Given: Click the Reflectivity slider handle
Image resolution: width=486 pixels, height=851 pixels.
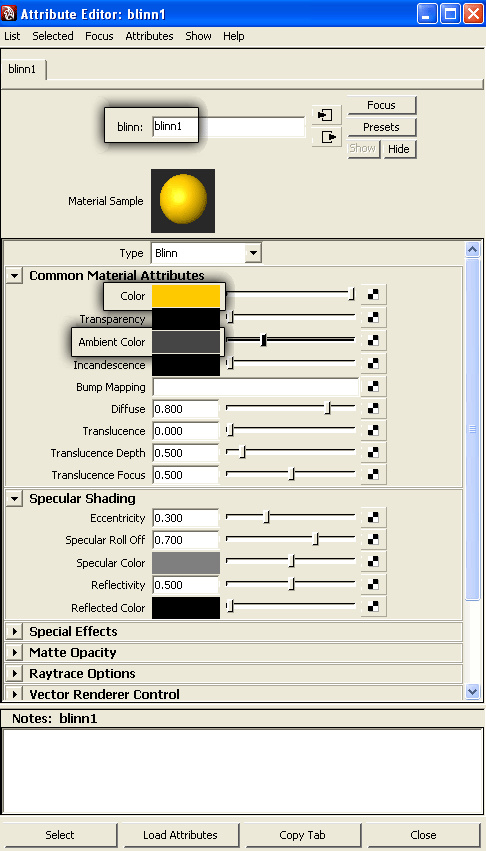Looking at the screenshot, I should coord(292,584).
